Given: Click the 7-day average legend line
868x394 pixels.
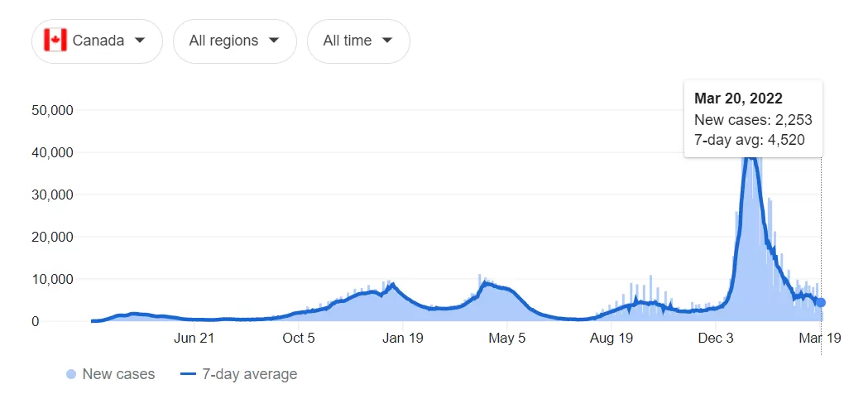Looking at the screenshot, I should (x=188, y=375).
